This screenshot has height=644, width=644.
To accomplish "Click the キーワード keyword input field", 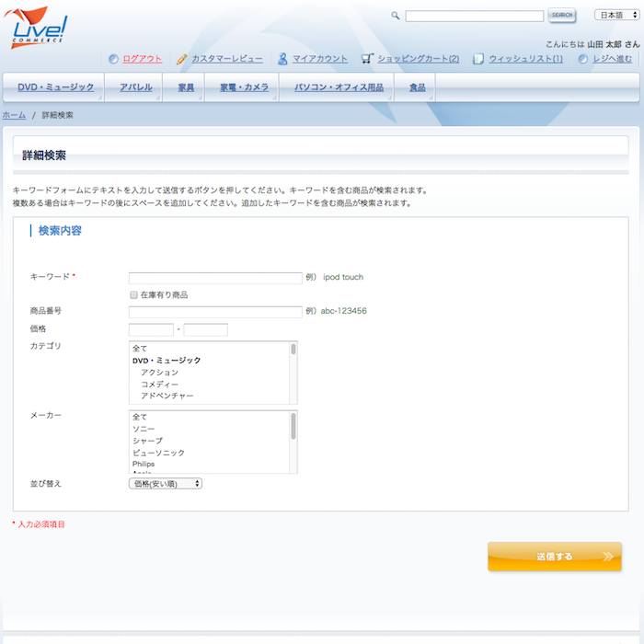I will coord(215,277).
